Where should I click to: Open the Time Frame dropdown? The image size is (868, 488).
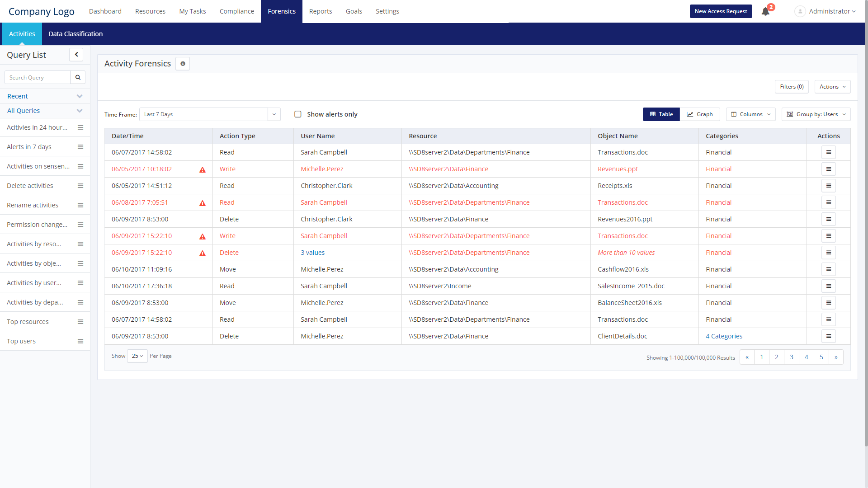274,114
